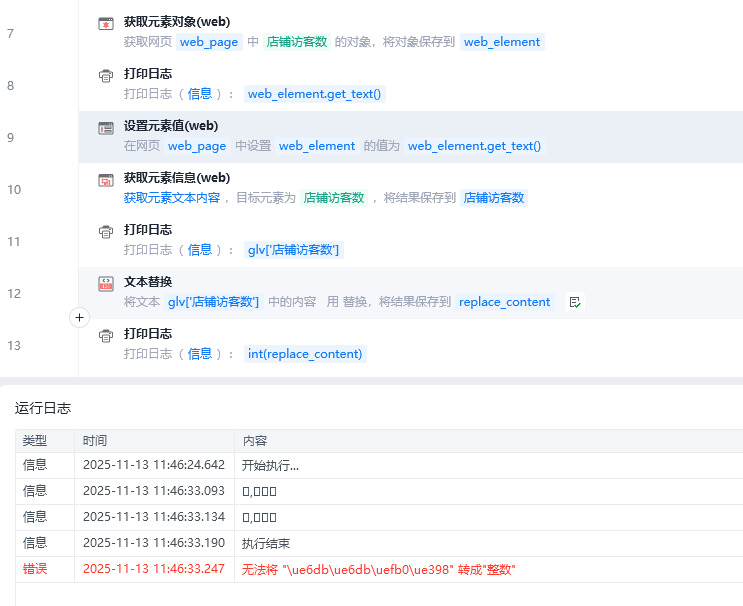Click the printer icon in step 13
This screenshot has width=743, height=606.
coord(106,336)
